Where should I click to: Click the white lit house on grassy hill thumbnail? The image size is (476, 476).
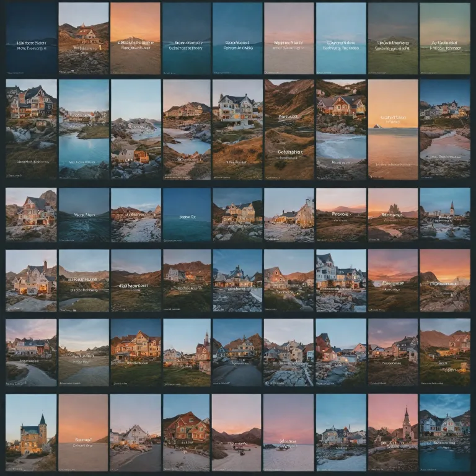tap(237, 129)
